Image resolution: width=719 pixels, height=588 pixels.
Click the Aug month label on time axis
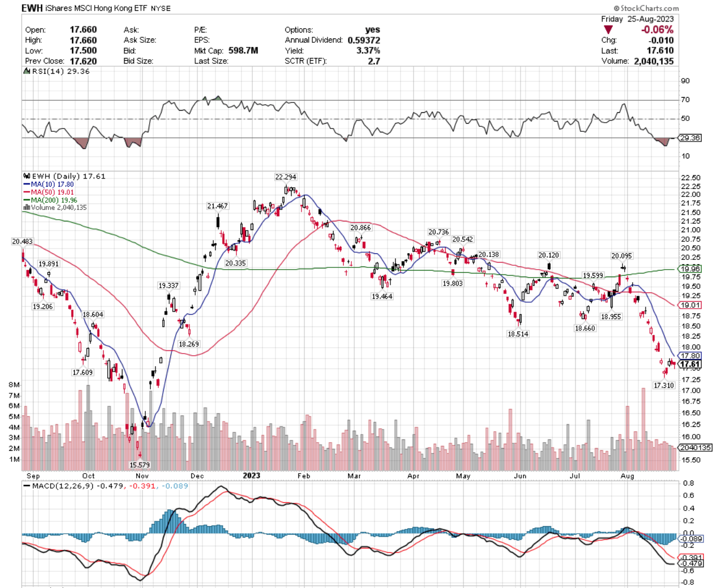coord(627,476)
